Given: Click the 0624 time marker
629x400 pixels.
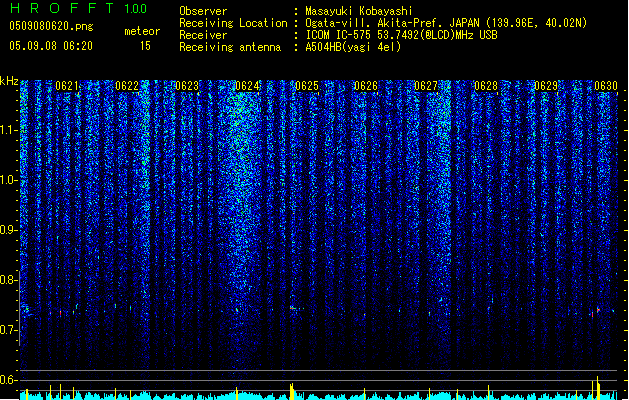Looking at the screenshot, I should pos(247,86).
